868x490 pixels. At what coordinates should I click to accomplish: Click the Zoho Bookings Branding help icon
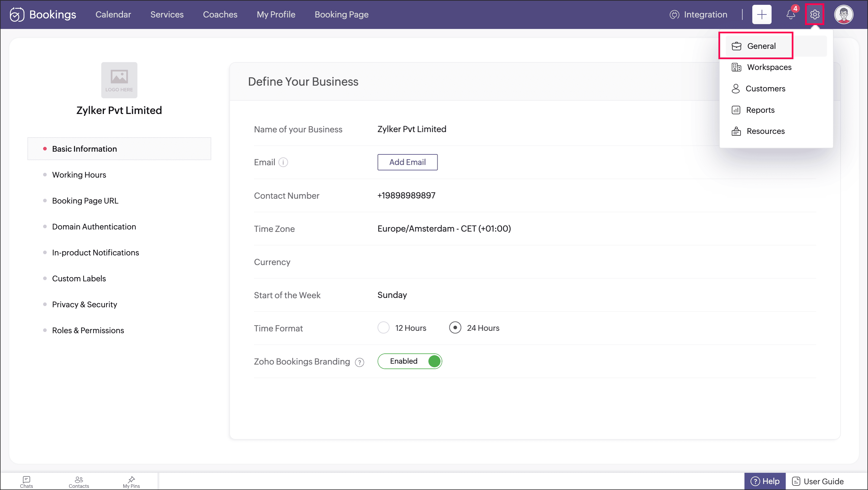360,362
